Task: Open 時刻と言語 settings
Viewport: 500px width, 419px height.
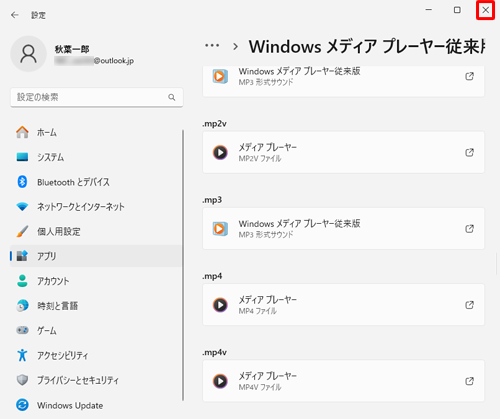Action: [96, 306]
